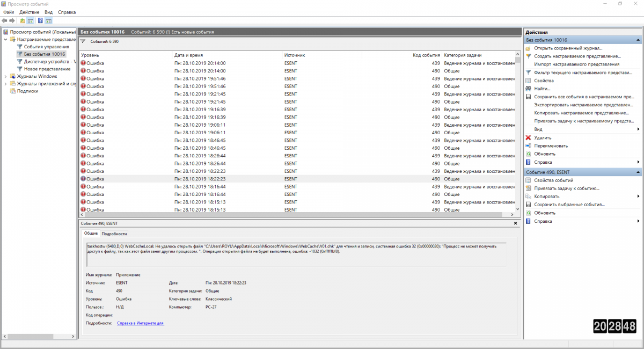
Task: Sort by the Категория задачи column header
Action: pyautogui.click(x=478, y=55)
